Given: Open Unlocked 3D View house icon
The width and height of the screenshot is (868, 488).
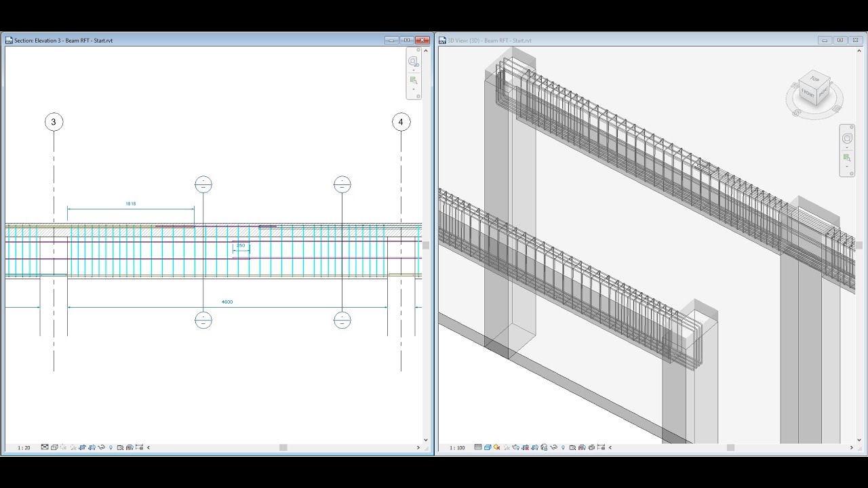Looking at the screenshot, I should 544,447.
